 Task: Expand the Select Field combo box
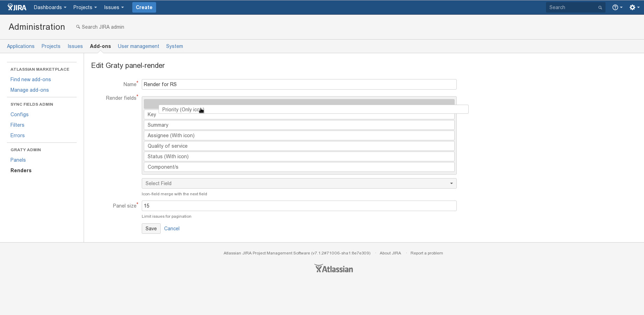pos(299,183)
